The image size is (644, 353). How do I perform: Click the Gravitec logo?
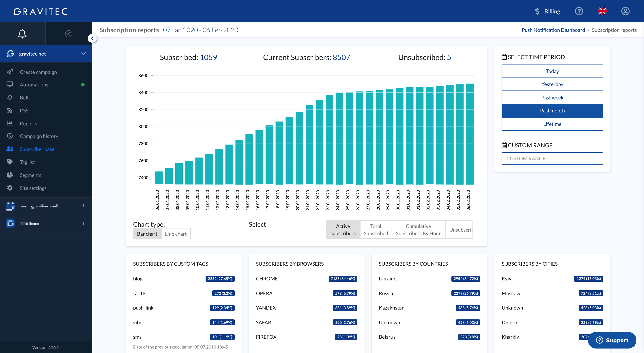click(41, 11)
